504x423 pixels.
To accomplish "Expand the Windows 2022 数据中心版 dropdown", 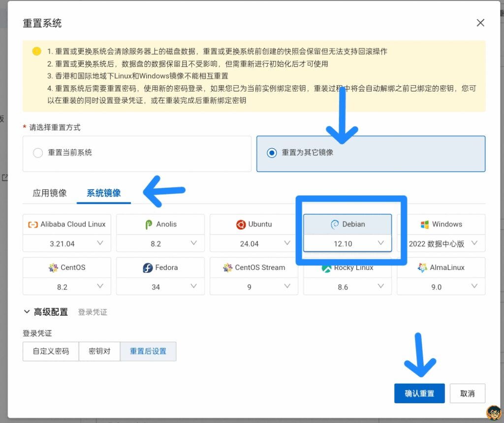I will pos(441,243).
